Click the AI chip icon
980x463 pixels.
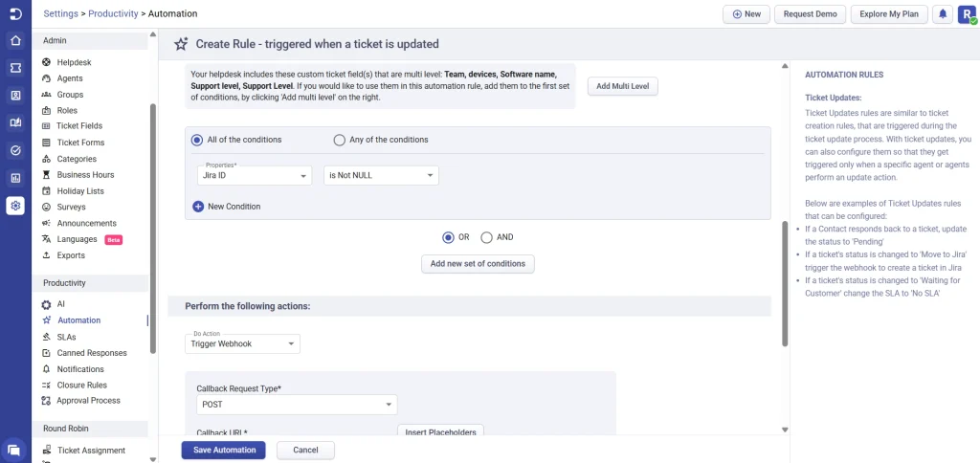click(x=46, y=304)
